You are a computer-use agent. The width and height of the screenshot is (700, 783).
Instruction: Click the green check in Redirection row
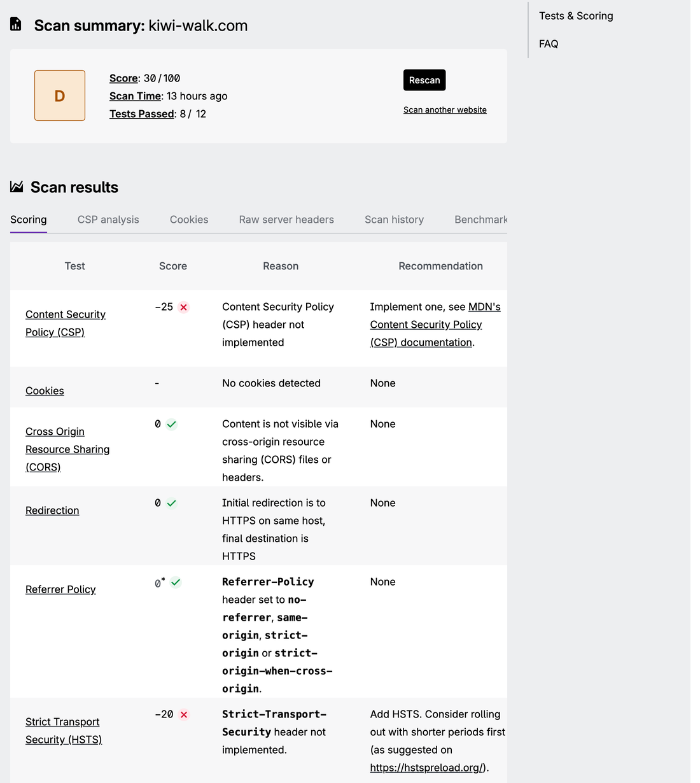click(x=171, y=504)
